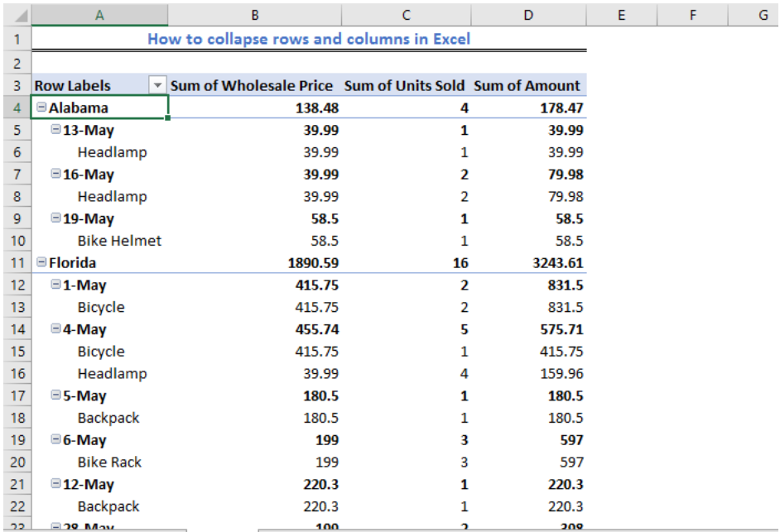This screenshot has width=780, height=532.
Task: Collapse the 16-May date group
Action: (56, 174)
